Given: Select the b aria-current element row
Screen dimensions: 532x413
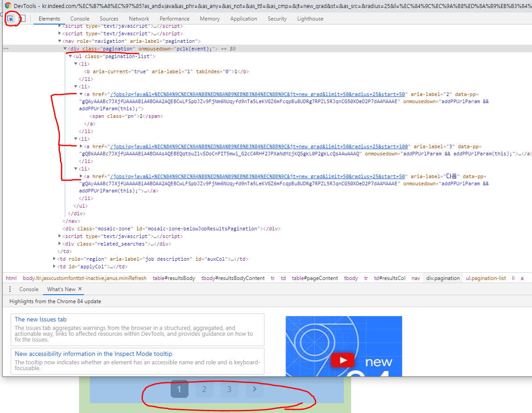Looking at the screenshot, I should [166, 71].
